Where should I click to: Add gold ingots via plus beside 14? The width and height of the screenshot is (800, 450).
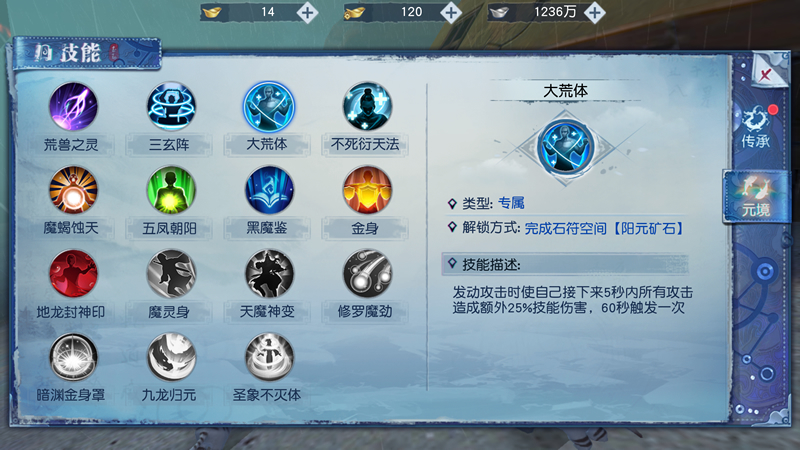307,12
